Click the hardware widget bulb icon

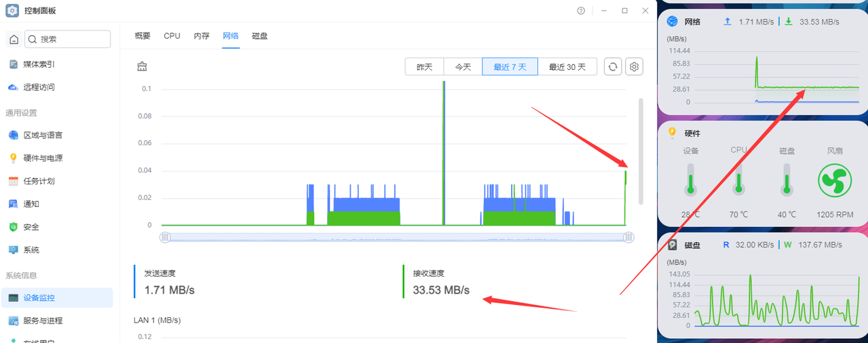(x=673, y=133)
